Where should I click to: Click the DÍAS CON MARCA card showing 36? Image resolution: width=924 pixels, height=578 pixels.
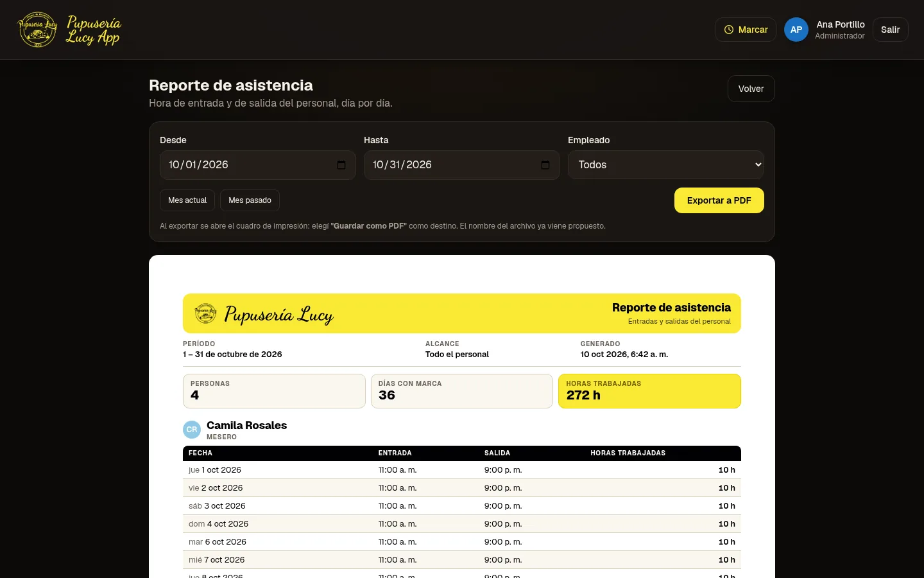click(462, 391)
